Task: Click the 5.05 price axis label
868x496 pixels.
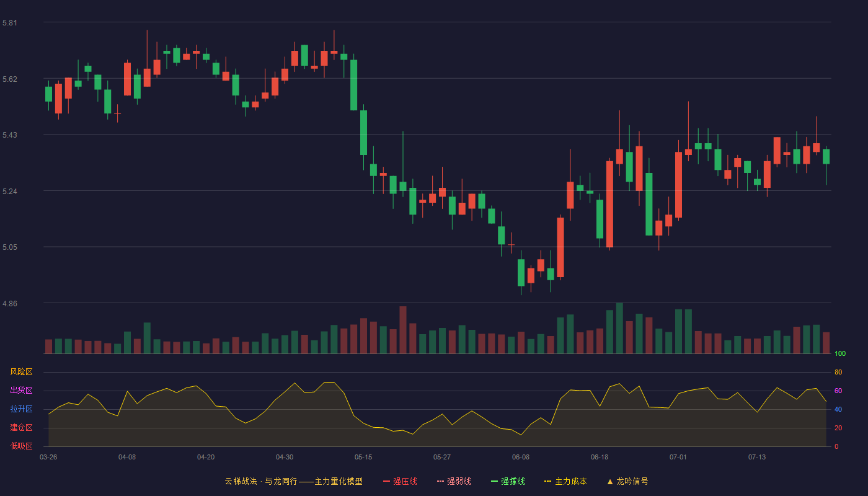Action: 10,247
